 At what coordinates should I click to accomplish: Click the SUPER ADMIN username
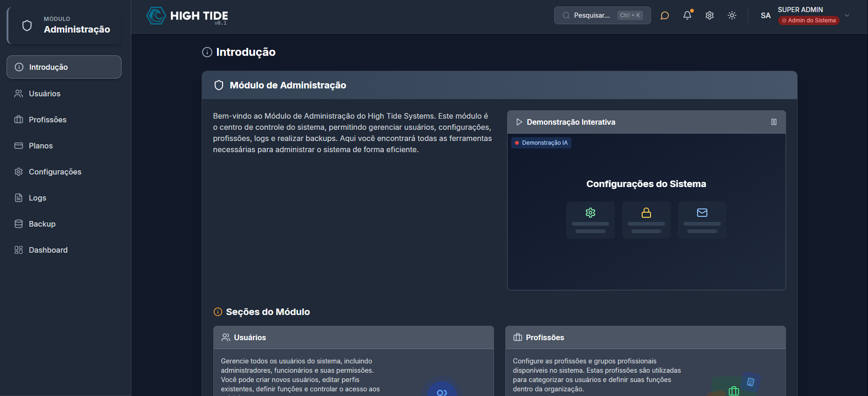click(x=800, y=10)
